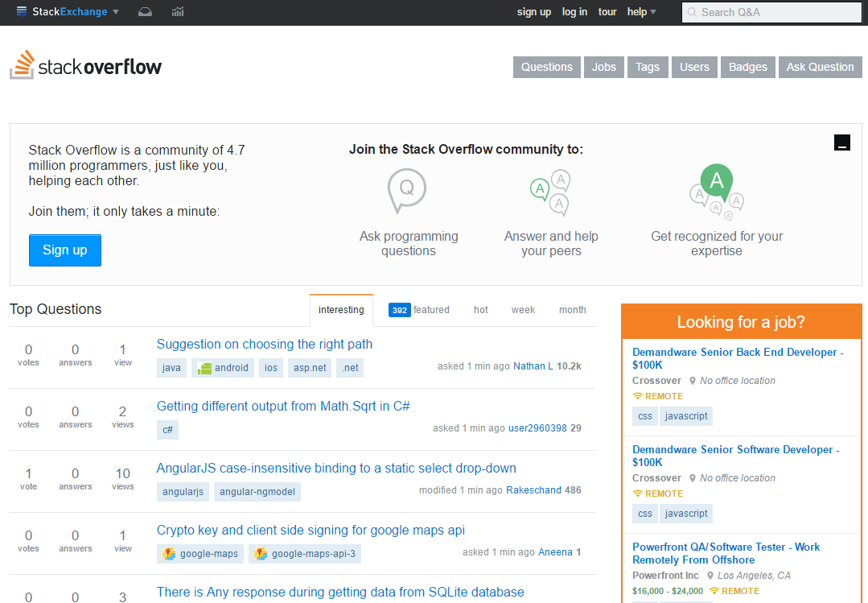Open the tour link
The image size is (868, 603).
tap(607, 11)
